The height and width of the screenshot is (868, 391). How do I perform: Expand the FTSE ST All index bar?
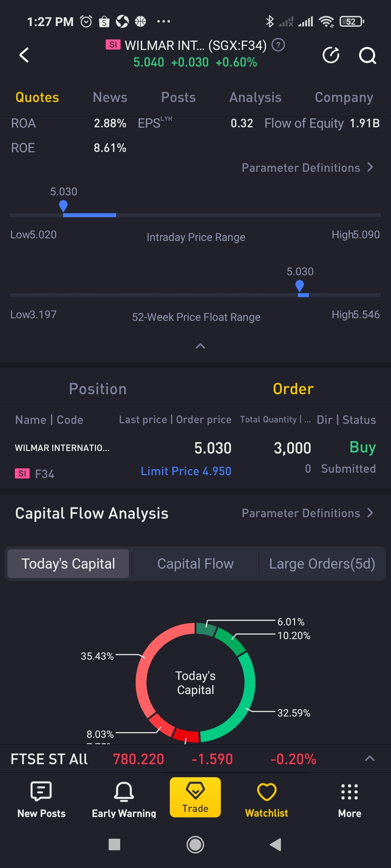(x=370, y=759)
